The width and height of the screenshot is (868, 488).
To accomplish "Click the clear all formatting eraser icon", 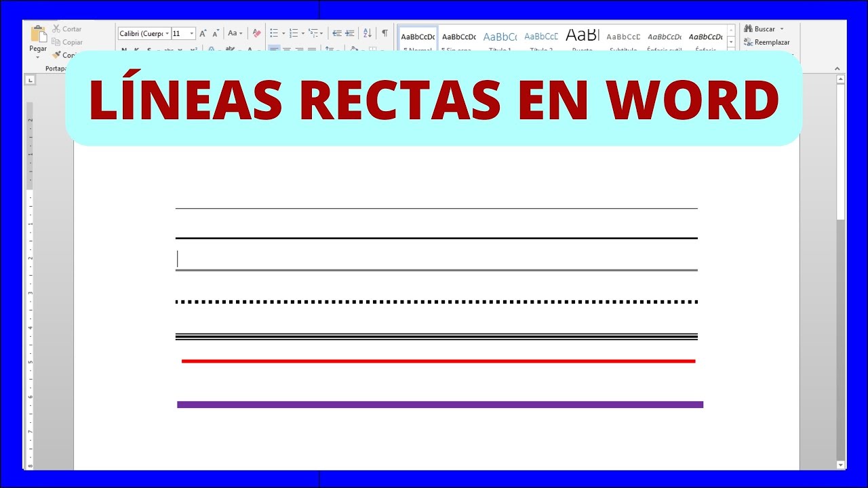I will point(256,33).
